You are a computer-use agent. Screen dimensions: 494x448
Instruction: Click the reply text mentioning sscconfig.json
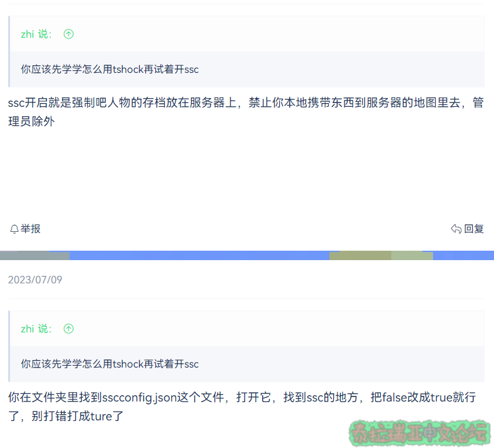point(242,407)
